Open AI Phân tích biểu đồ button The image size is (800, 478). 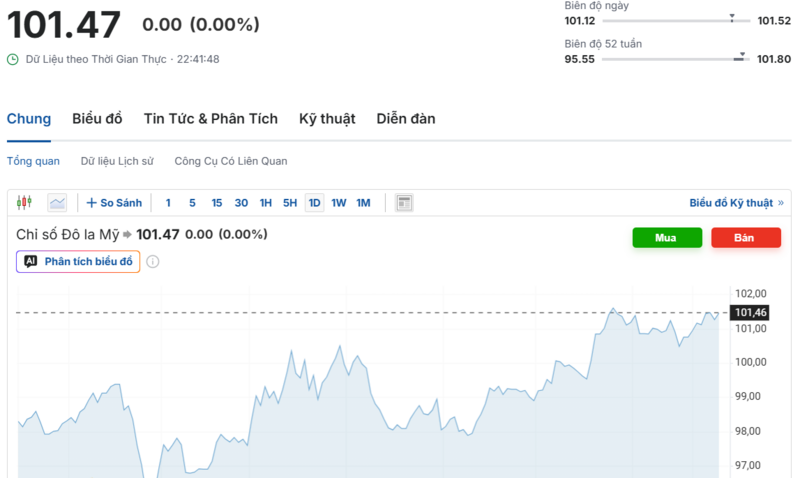(x=78, y=262)
